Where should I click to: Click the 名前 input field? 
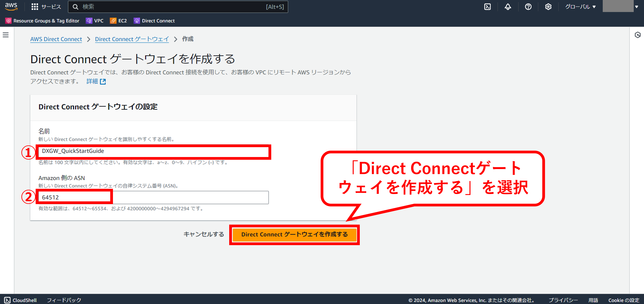tap(153, 151)
